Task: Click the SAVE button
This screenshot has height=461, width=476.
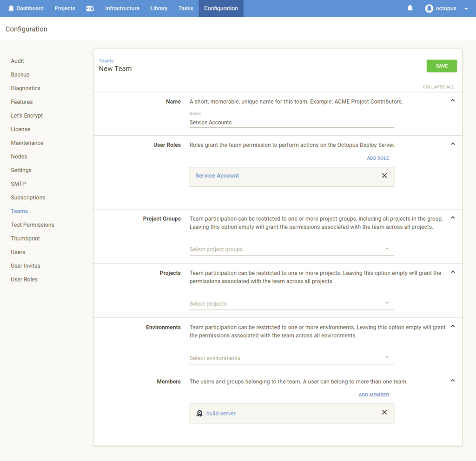Action: pyautogui.click(x=441, y=66)
